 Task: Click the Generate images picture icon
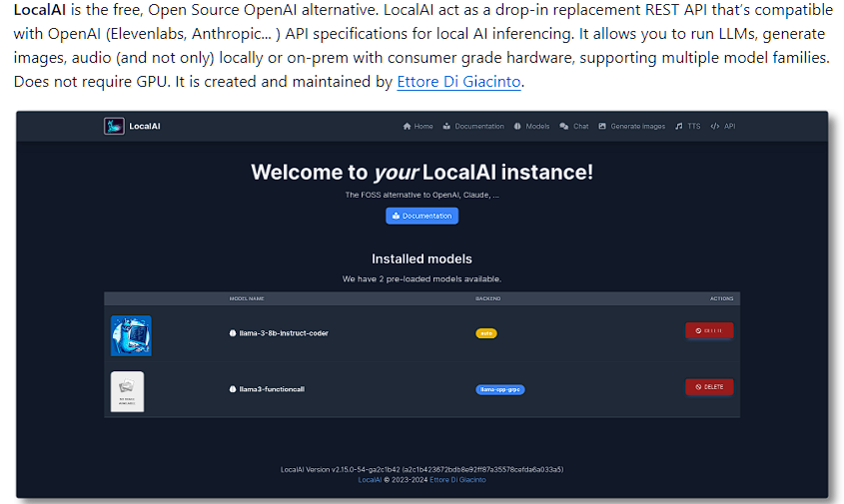(x=603, y=127)
